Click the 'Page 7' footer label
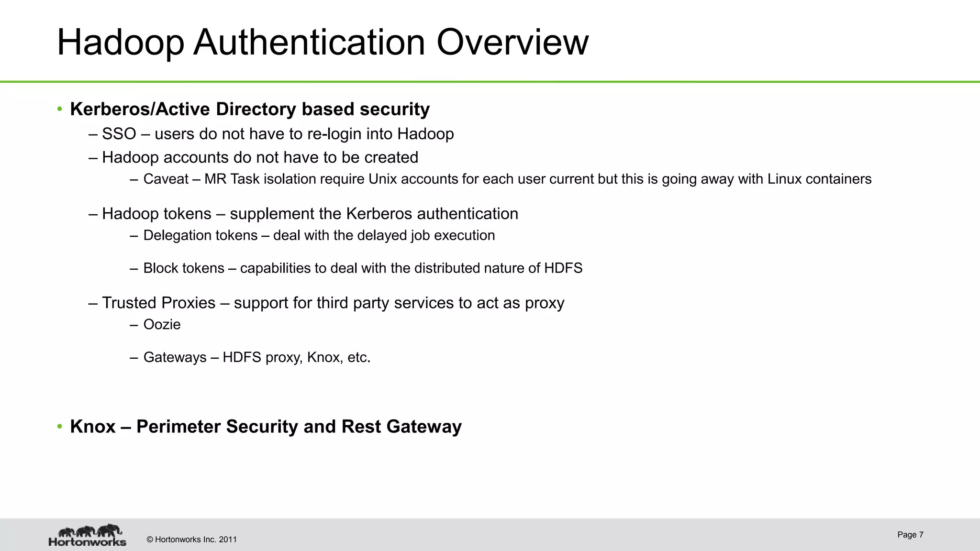980x551 pixels. click(910, 535)
